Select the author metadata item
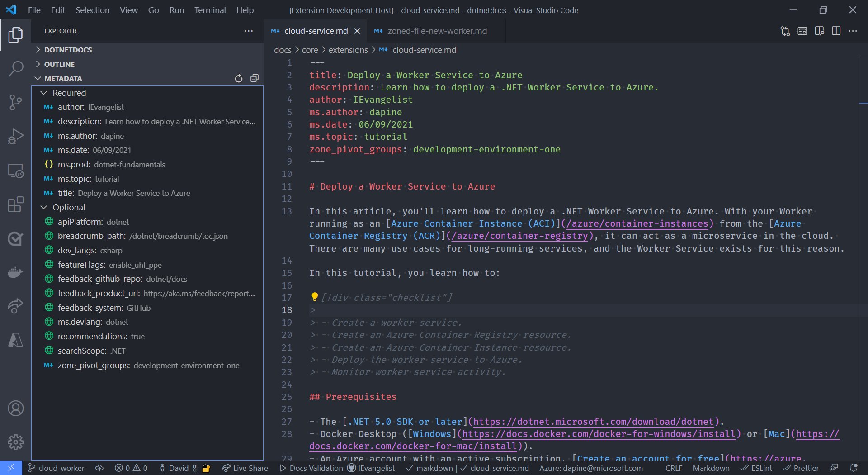Image resolution: width=868 pixels, height=475 pixels. (x=147, y=107)
